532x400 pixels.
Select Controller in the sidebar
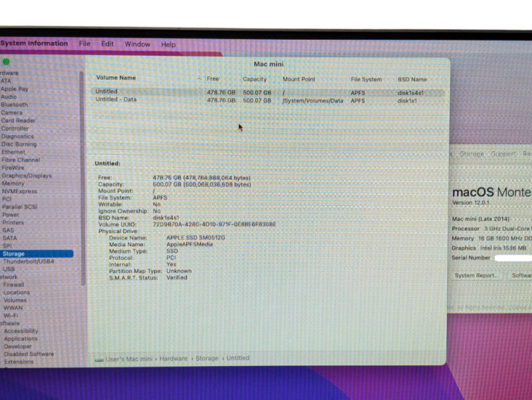tap(15, 128)
